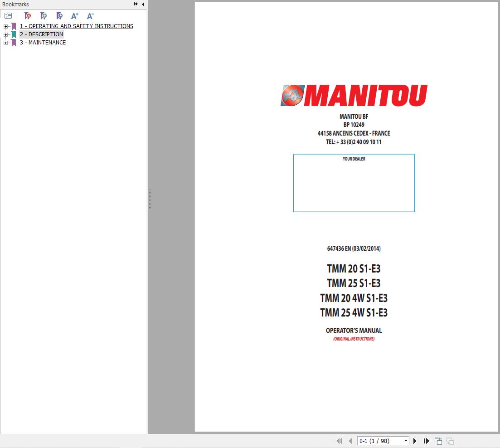
Task: Select the 3 - MAINTENANCE bookmark
Action: (x=43, y=43)
